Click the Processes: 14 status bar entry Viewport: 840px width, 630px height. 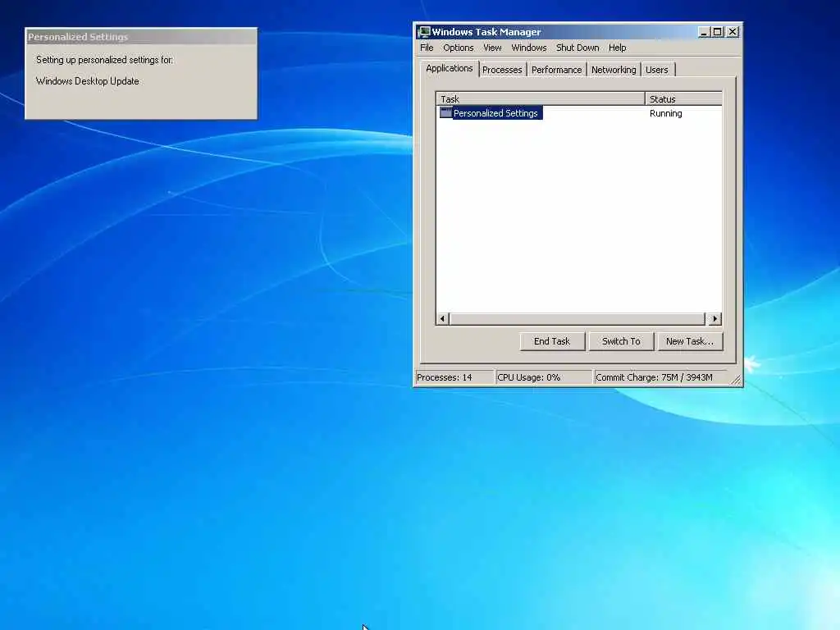point(454,377)
